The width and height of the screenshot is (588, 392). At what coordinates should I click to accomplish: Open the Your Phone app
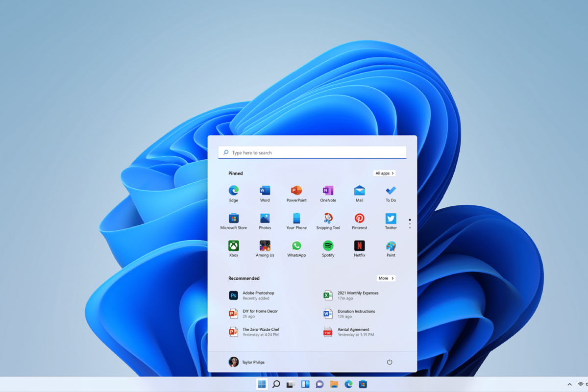pos(296,221)
